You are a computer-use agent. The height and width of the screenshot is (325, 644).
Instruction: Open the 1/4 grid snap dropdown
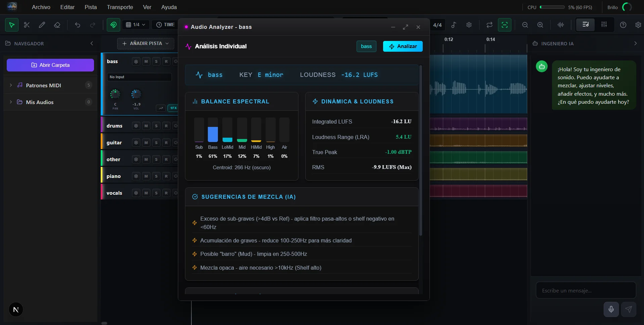[x=136, y=25]
